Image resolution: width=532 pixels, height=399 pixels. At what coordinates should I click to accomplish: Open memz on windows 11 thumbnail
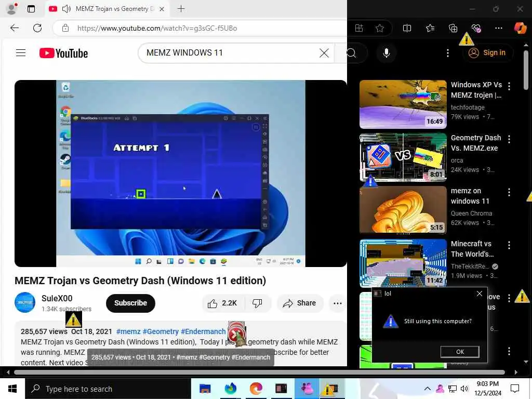[403, 210]
